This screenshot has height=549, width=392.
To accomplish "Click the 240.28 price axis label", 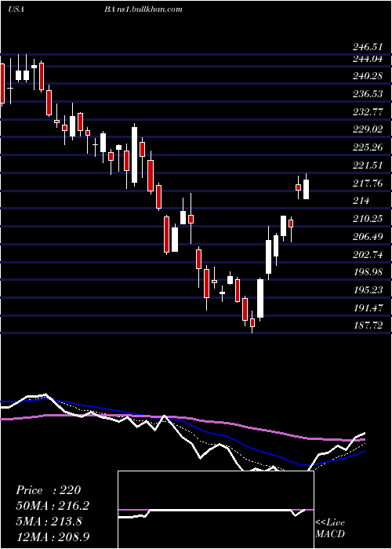I will [367, 75].
